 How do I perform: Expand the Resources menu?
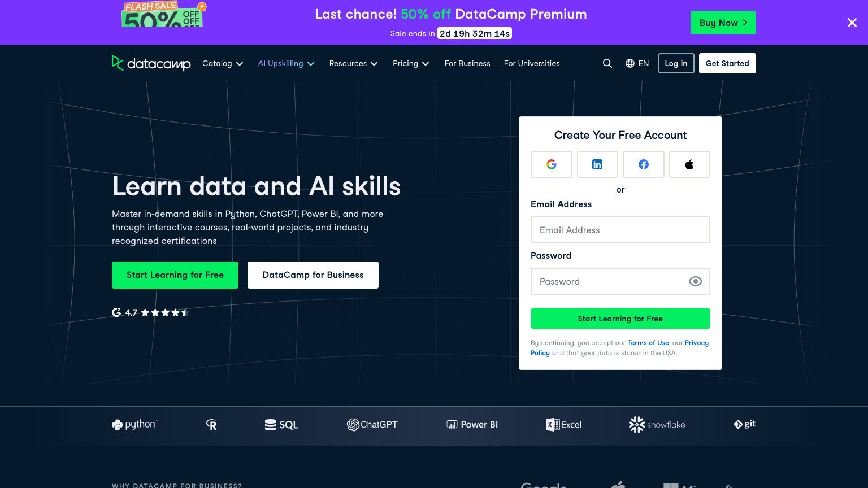pos(354,63)
